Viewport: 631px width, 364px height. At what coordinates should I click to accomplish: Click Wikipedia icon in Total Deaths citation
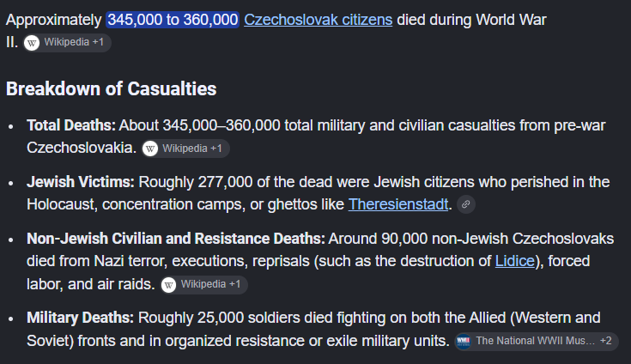click(x=150, y=149)
